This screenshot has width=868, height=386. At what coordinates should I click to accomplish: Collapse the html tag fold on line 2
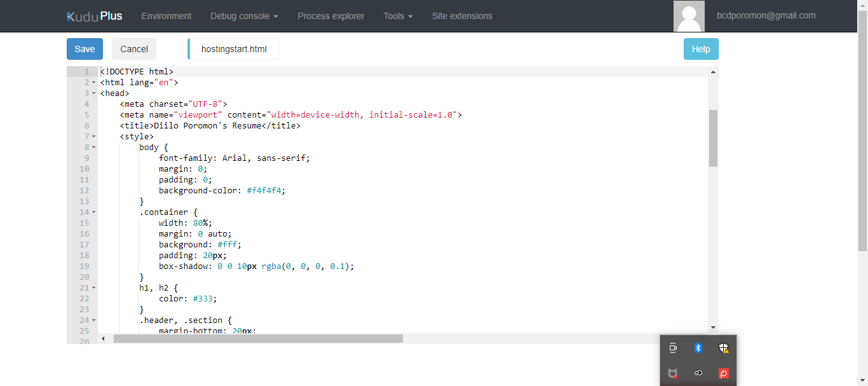click(94, 83)
